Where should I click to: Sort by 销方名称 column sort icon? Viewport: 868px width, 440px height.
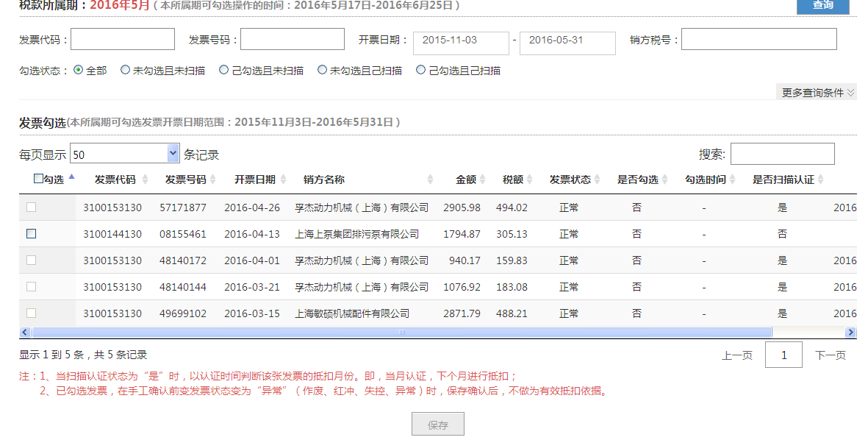click(x=431, y=180)
